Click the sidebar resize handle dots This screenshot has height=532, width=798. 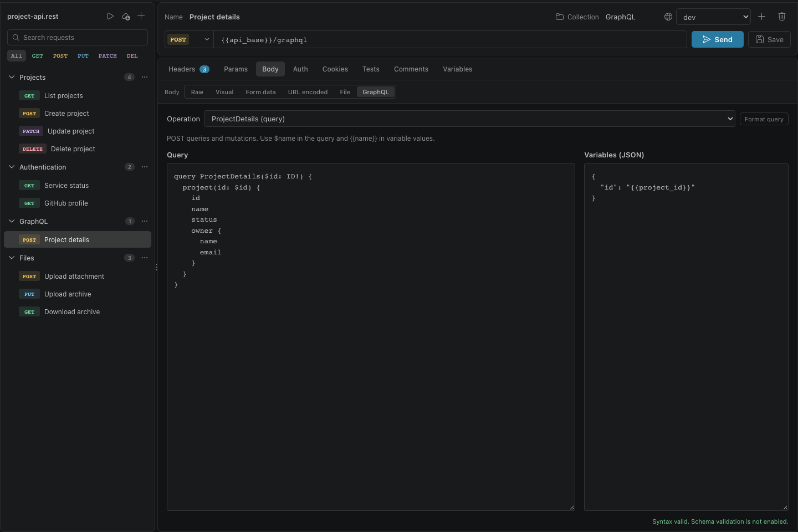156,267
